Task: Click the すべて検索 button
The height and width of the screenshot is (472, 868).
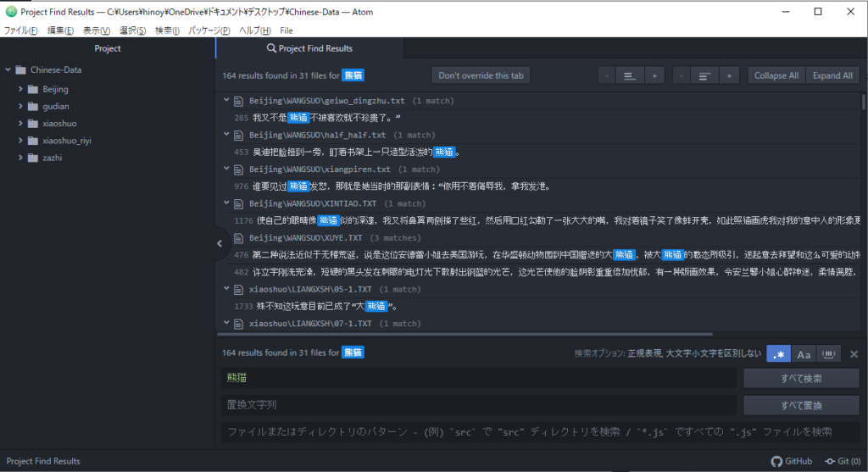Action: tap(801, 378)
